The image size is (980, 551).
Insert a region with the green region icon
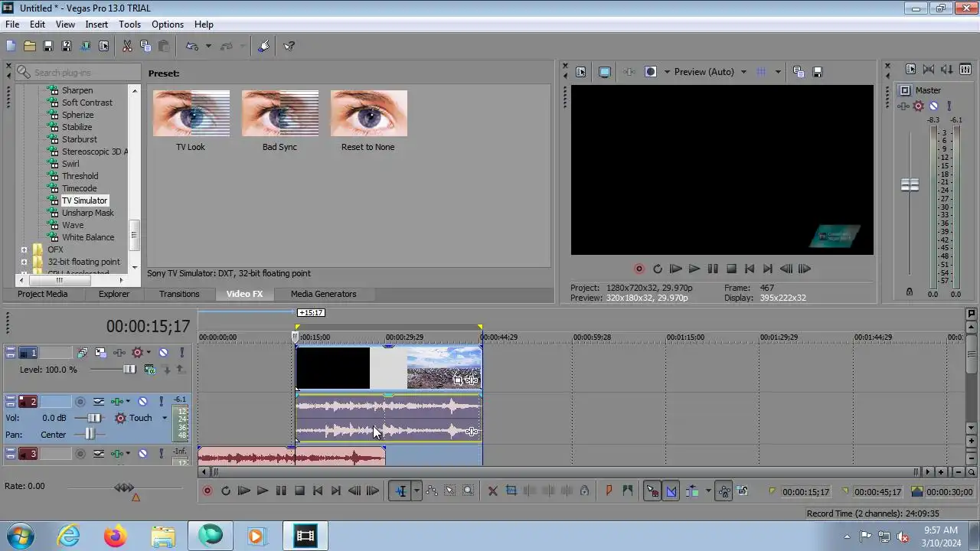click(x=627, y=491)
